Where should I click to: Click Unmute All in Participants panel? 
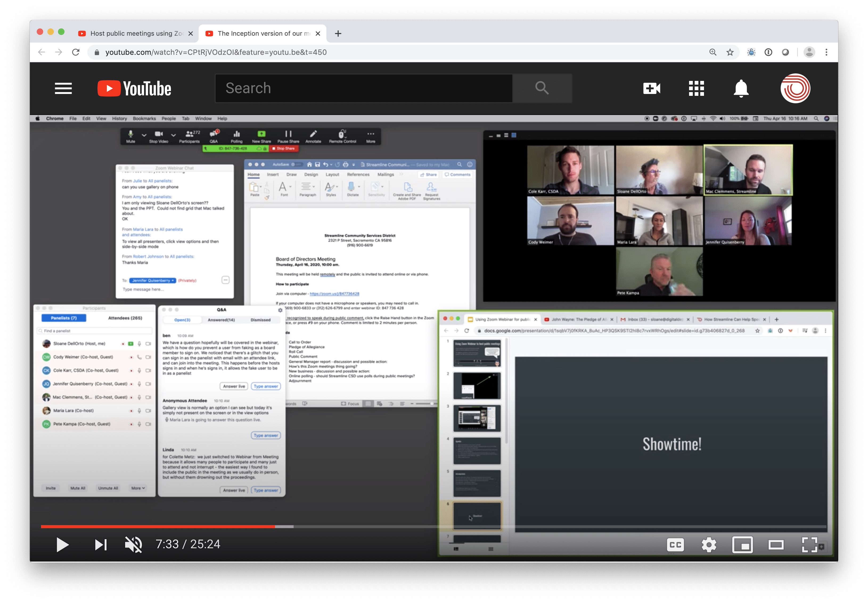(x=108, y=488)
